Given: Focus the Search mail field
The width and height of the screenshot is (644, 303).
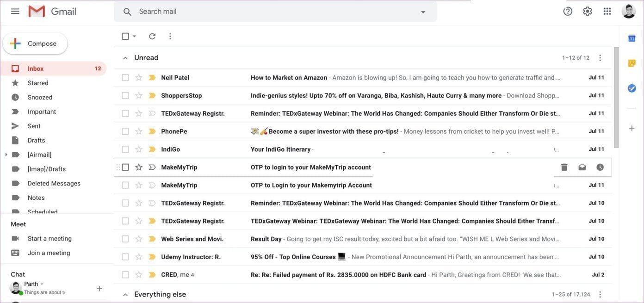Looking at the screenshot, I should coord(275,12).
